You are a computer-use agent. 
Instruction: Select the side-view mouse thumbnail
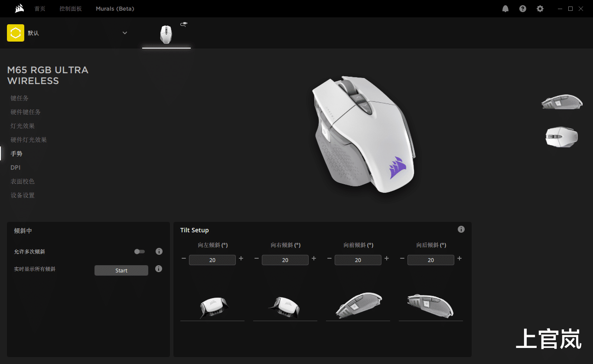click(x=562, y=101)
